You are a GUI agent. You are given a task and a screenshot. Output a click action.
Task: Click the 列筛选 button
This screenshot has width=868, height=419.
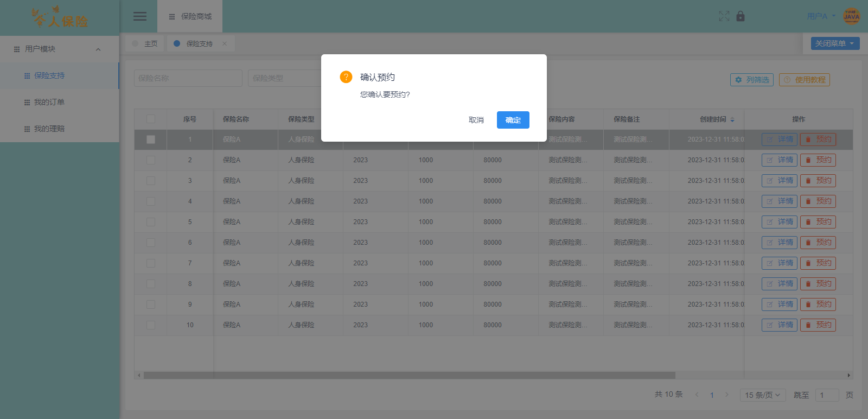click(752, 80)
